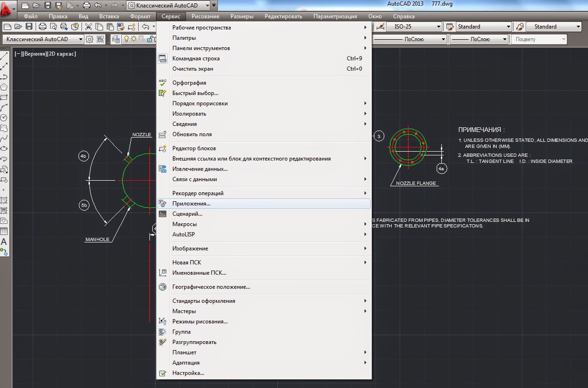Click the NOZZLE FLANGE label in drawing
This screenshot has width=588, height=388.
[416, 183]
